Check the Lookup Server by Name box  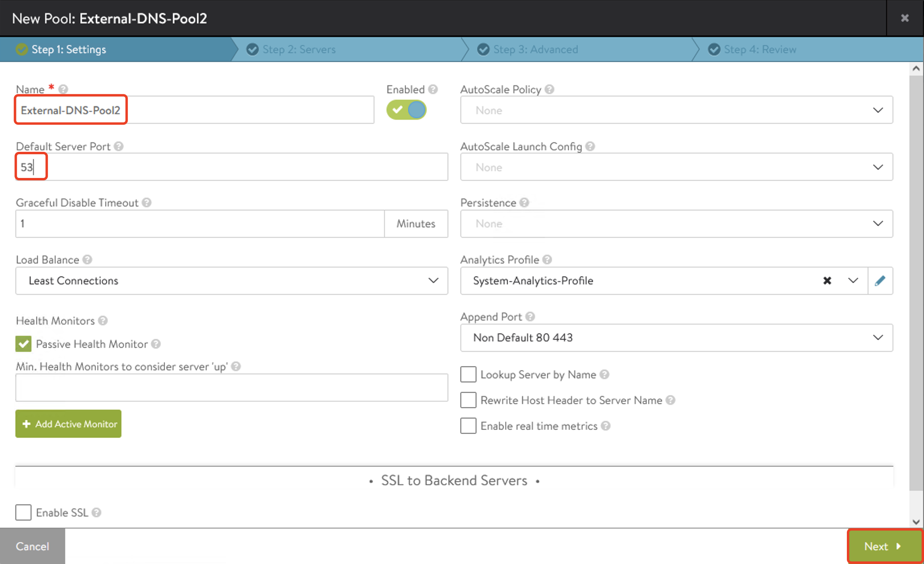(x=468, y=374)
